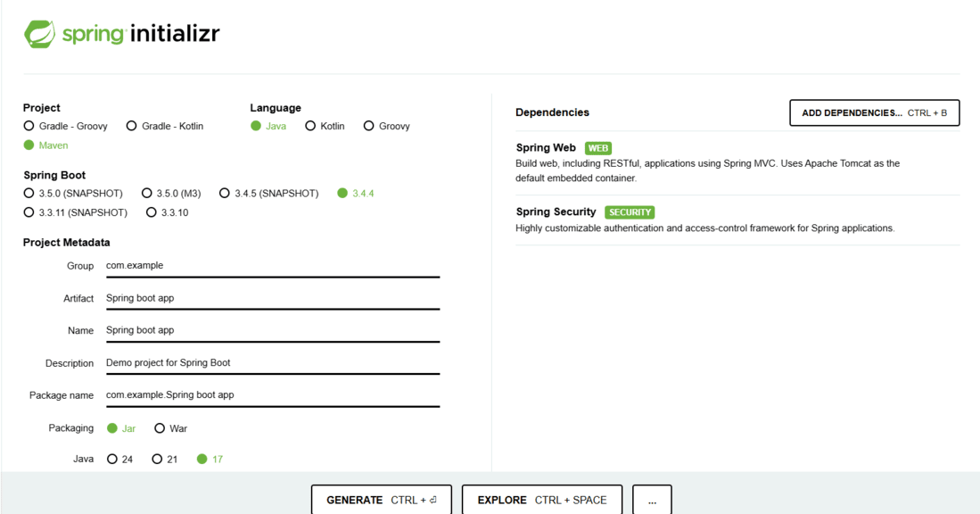The width and height of the screenshot is (980, 514).
Task: Choose Spring Boot 3.5.0 (SNAPSHOT)
Action: click(73, 194)
